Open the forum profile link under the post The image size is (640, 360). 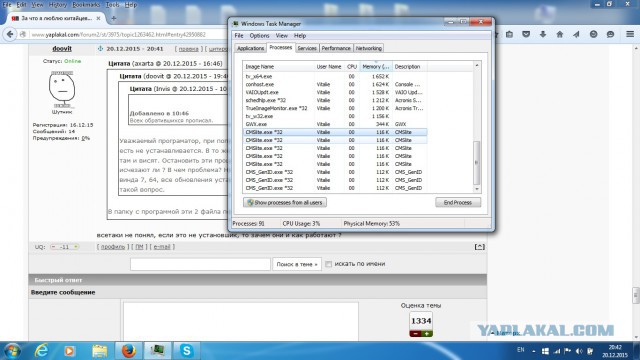pyautogui.click(x=113, y=247)
